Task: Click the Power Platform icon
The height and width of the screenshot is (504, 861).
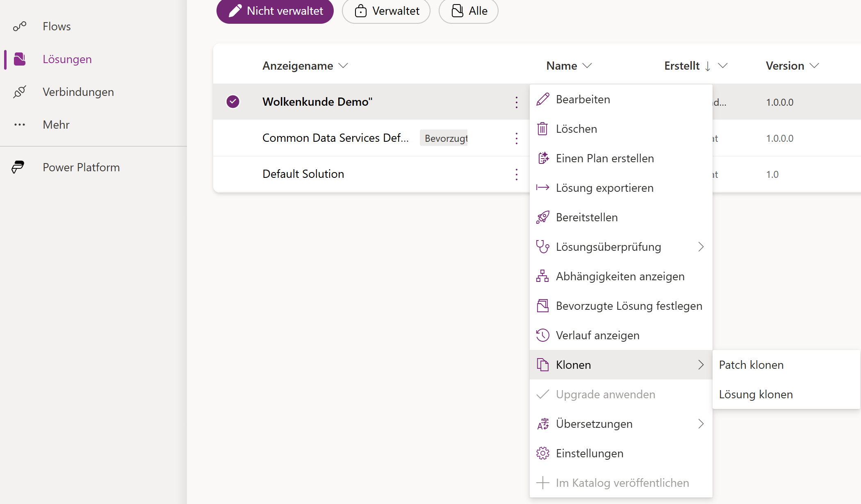Action: (18, 167)
